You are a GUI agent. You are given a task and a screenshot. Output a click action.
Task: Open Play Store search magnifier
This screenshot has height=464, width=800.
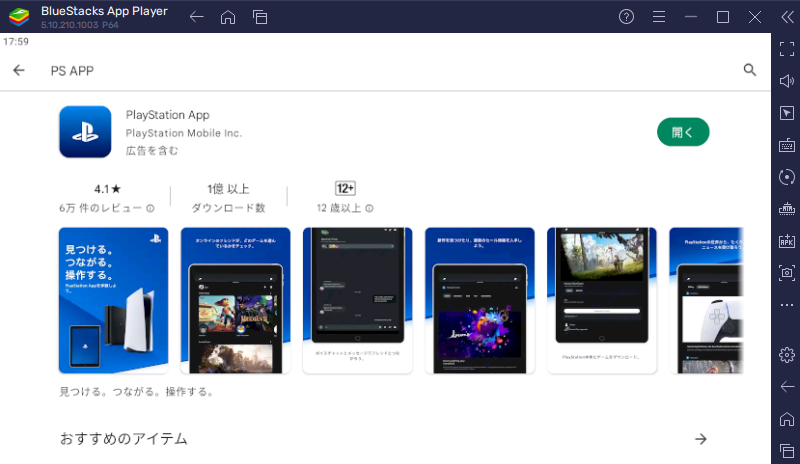(749, 70)
